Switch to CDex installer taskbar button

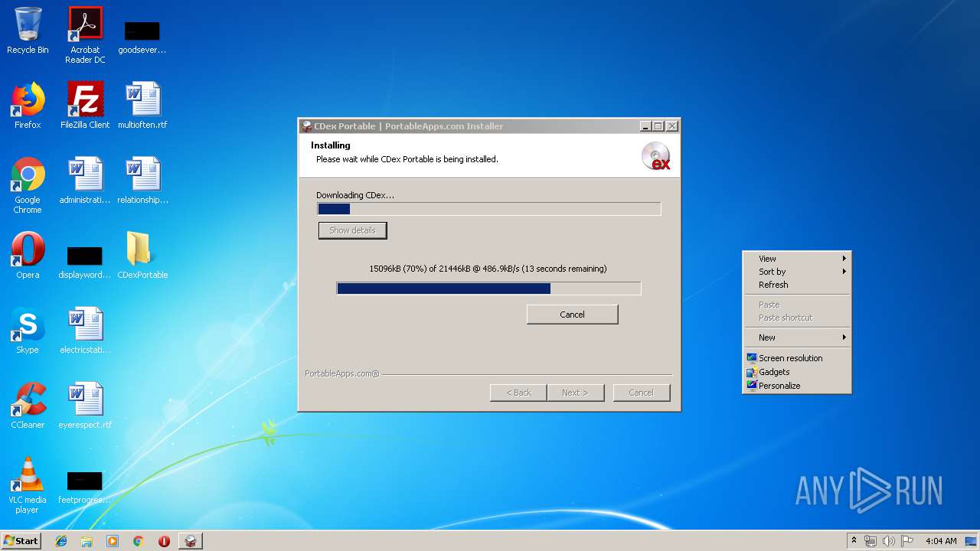tap(191, 541)
